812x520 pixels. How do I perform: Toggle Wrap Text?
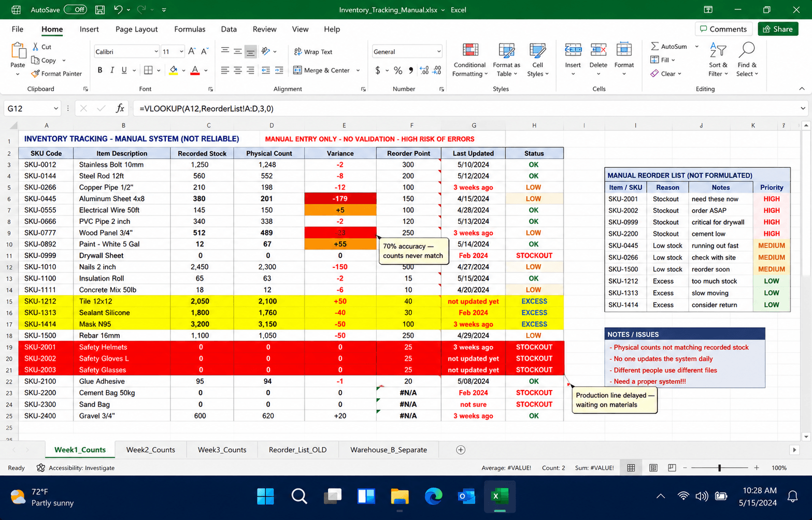coord(313,52)
